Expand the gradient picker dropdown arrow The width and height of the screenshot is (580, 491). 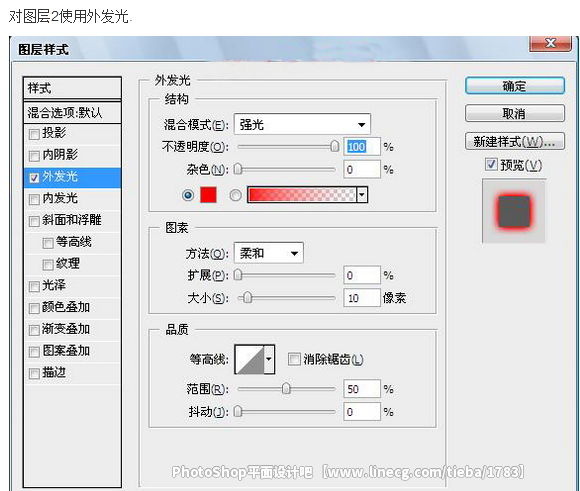(362, 195)
